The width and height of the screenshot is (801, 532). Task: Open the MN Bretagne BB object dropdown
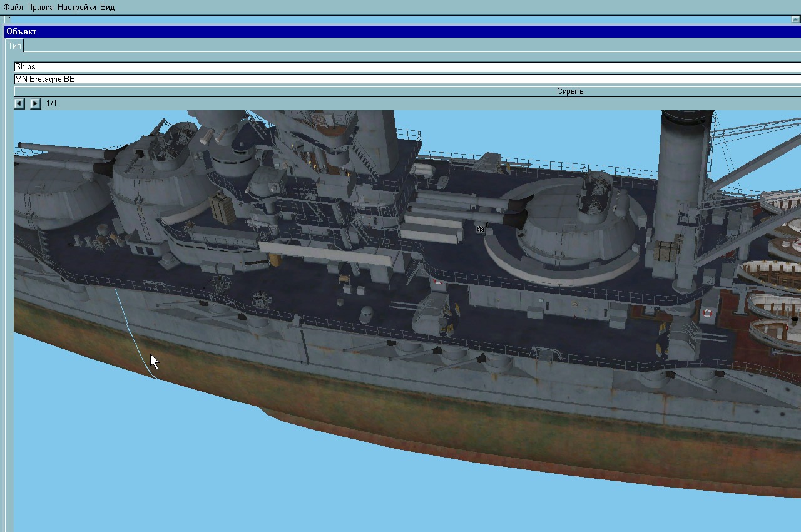point(407,79)
